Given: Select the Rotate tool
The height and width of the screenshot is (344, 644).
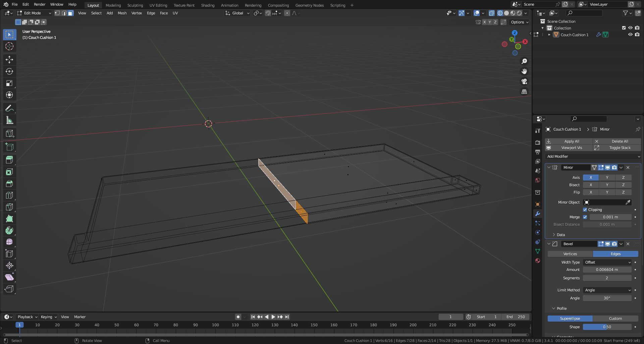Looking at the screenshot, I should [9, 71].
